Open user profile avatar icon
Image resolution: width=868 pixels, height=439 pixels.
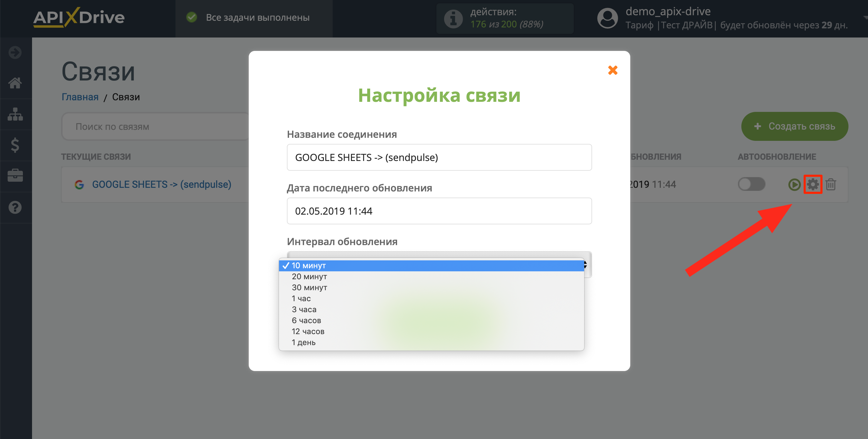pyautogui.click(x=607, y=19)
